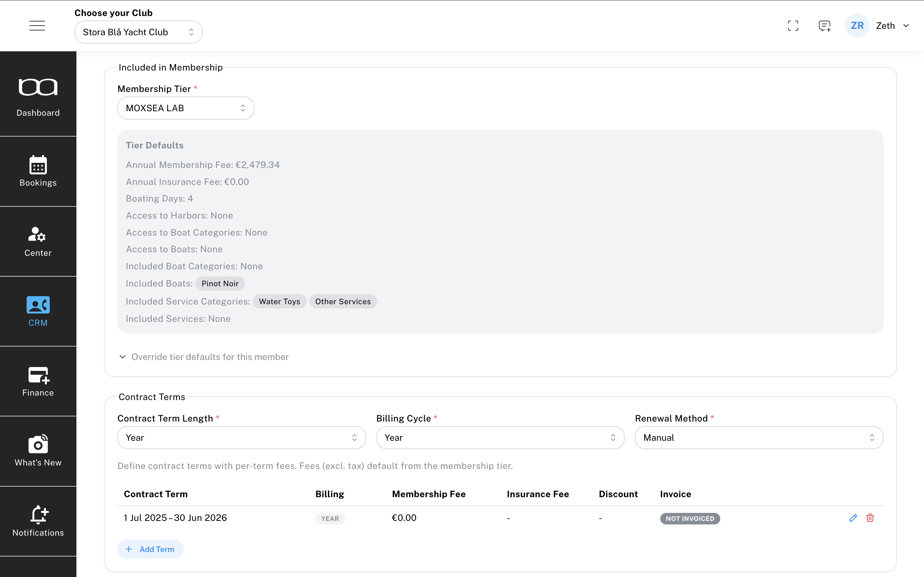The height and width of the screenshot is (577, 924).
Task: Open the hamburger menu icon
Action: pos(37,26)
